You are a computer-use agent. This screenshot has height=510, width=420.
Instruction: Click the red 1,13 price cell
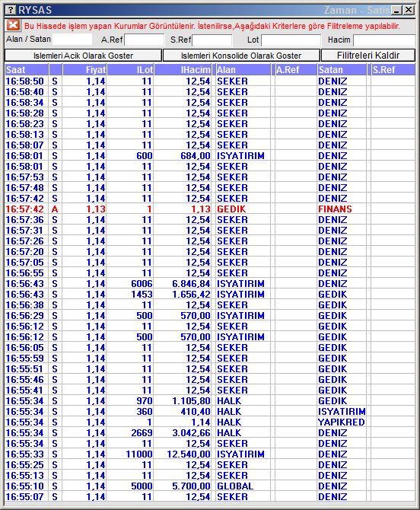[96, 209]
